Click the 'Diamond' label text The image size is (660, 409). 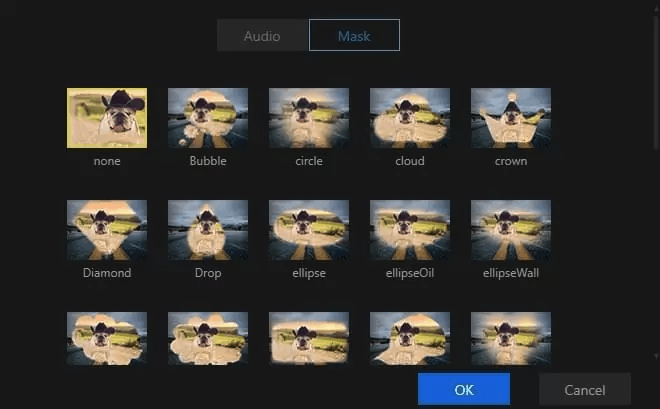pyautogui.click(x=107, y=273)
